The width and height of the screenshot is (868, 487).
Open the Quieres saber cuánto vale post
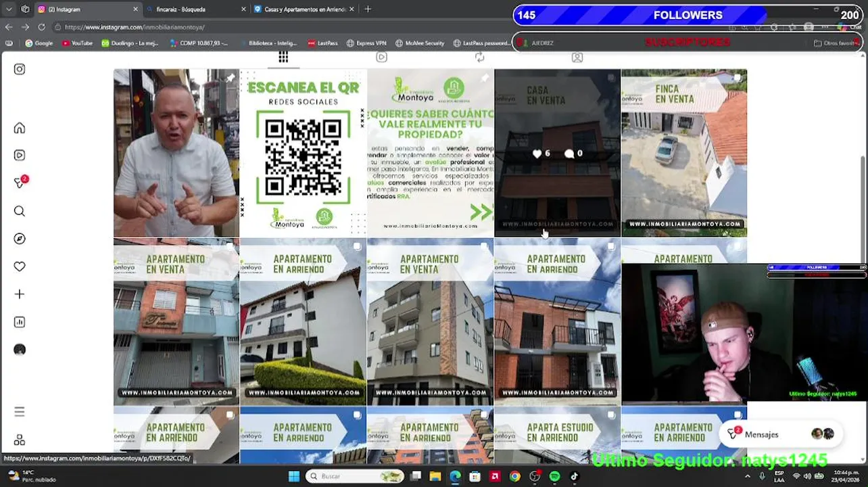(x=430, y=153)
